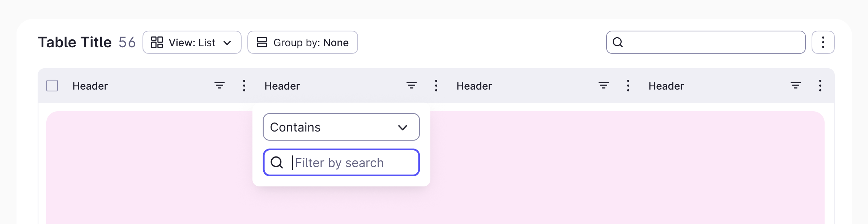
Task: Open the second Header column kebab menu
Action: point(436,86)
